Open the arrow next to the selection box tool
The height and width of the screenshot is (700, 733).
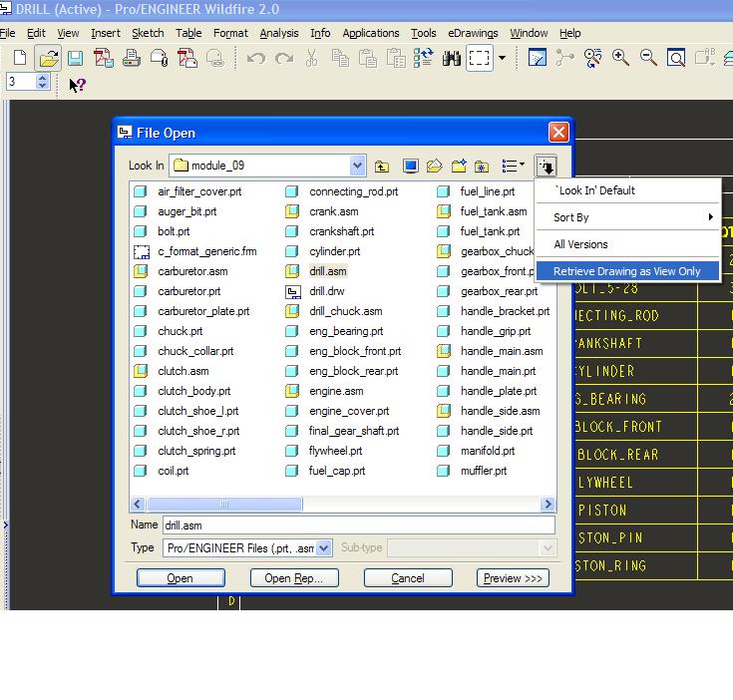502,59
